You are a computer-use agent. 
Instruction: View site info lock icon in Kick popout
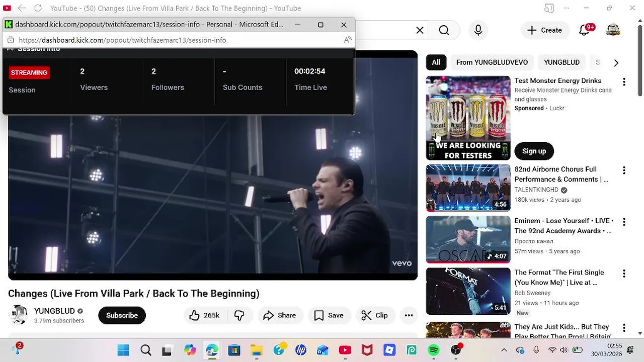click(x=11, y=40)
